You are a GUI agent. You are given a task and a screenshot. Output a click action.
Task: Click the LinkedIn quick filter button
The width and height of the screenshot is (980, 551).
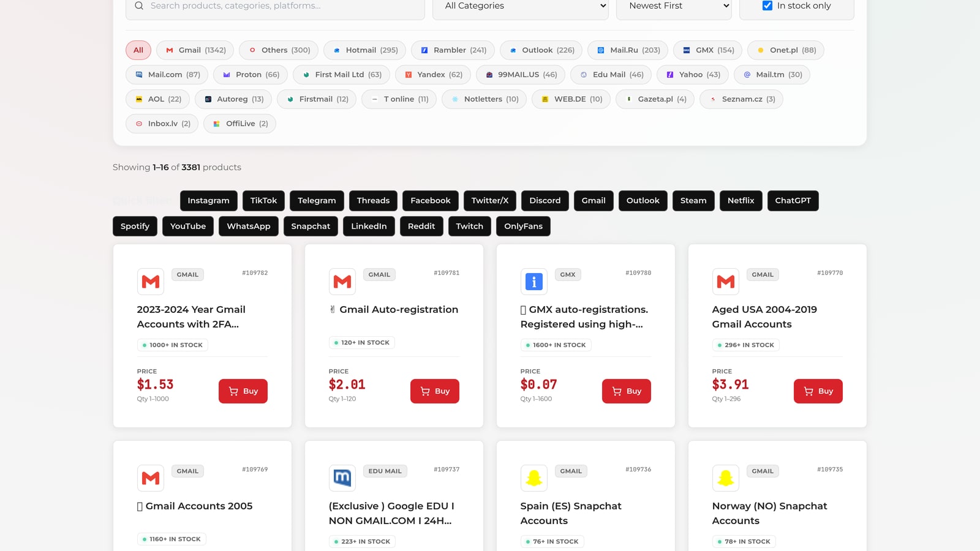coord(369,227)
